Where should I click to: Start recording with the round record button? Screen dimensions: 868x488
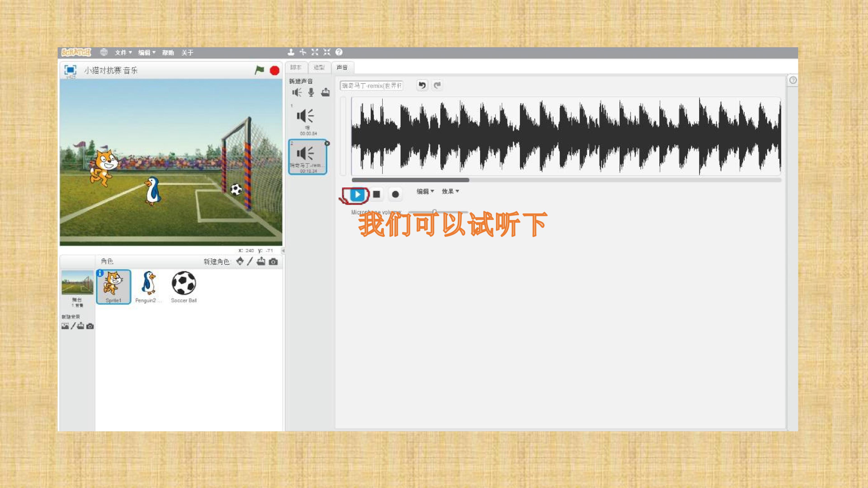click(x=395, y=194)
